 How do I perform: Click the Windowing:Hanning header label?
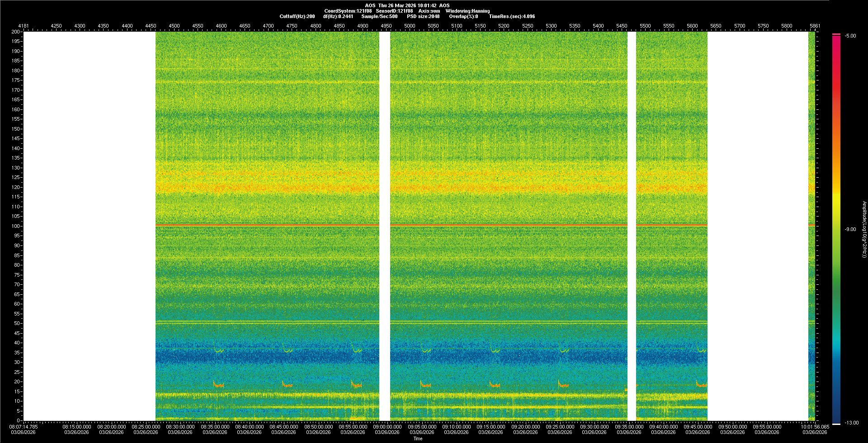[x=467, y=11]
